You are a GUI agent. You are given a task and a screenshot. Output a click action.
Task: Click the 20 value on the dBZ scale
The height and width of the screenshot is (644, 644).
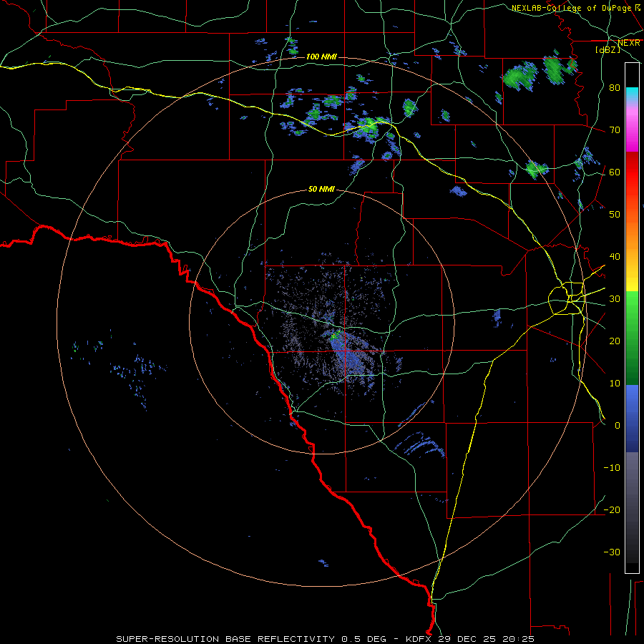click(615, 341)
